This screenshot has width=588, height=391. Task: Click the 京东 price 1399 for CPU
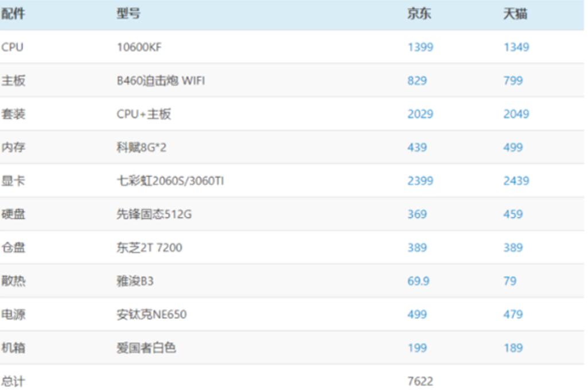point(420,48)
